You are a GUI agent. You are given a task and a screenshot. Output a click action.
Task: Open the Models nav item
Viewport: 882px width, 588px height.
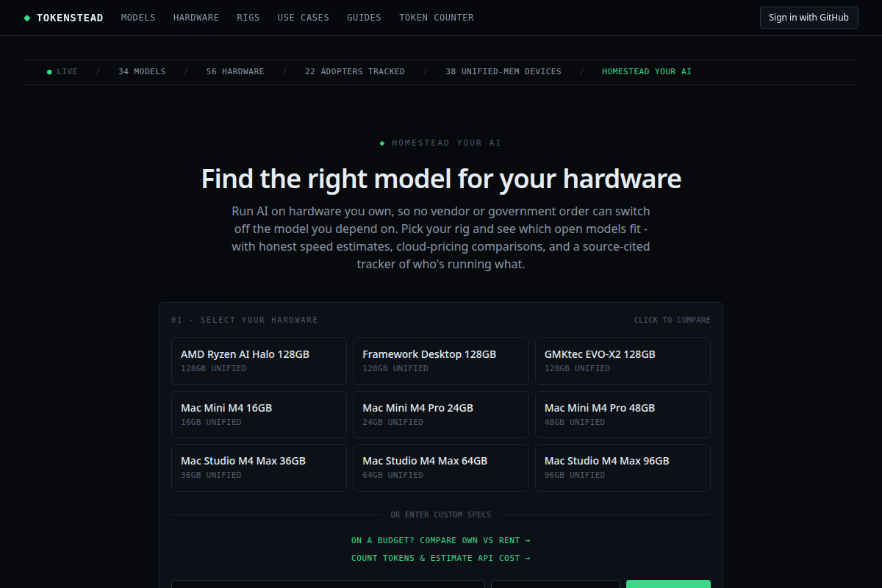tap(138, 18)
